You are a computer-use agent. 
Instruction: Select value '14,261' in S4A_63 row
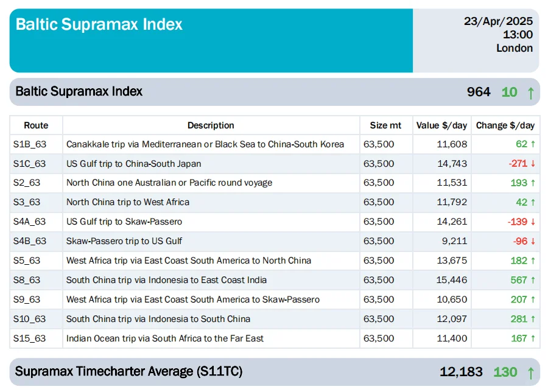pos(452,222)
